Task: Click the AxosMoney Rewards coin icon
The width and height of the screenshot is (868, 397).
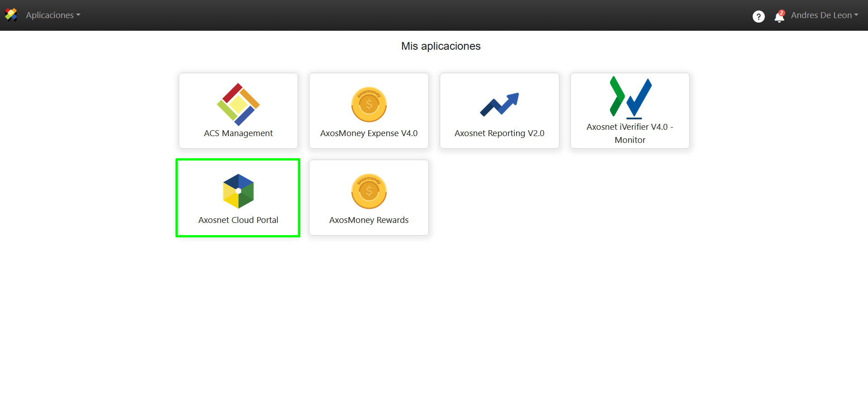Action: point(369,191)
